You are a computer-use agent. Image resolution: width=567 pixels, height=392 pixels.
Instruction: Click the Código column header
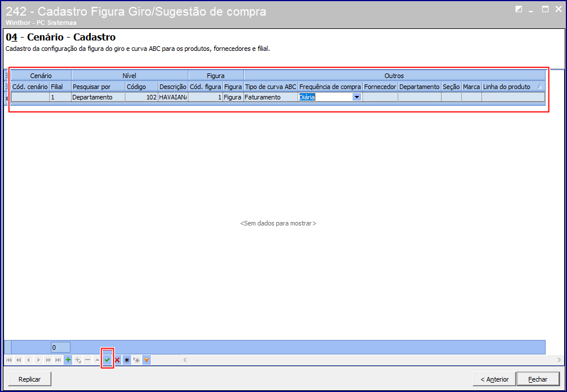(142, 87)
